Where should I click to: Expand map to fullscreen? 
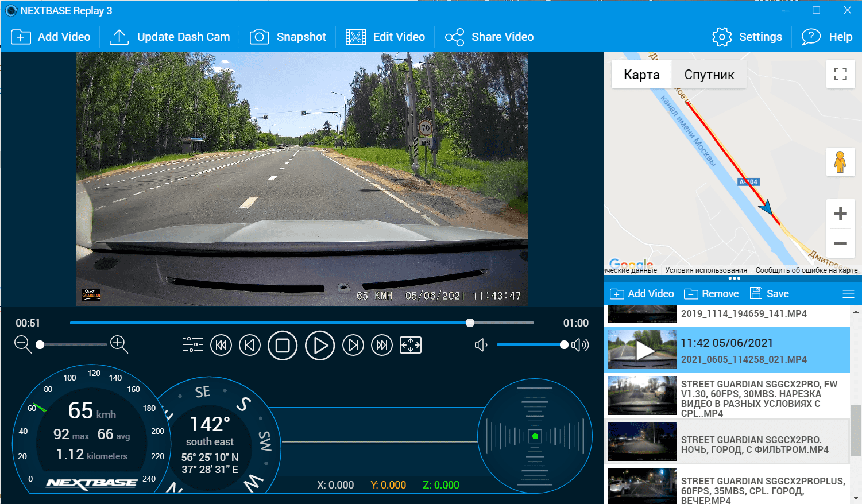click(x=840, y=74)
